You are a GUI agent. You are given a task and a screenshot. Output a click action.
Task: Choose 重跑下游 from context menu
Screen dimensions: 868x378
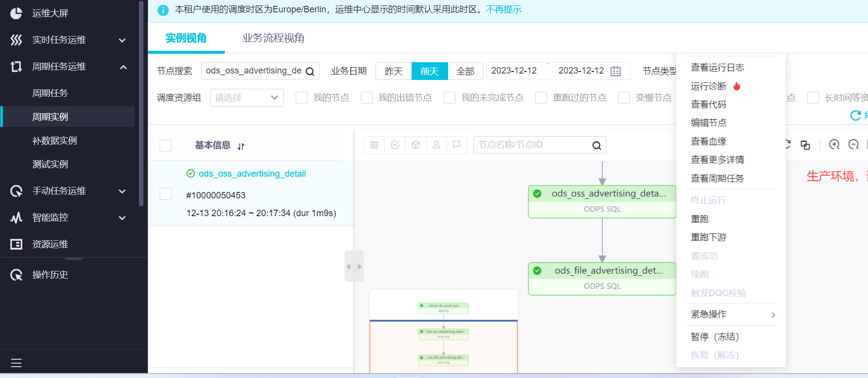pyautogui.click(x=708, y=237)
